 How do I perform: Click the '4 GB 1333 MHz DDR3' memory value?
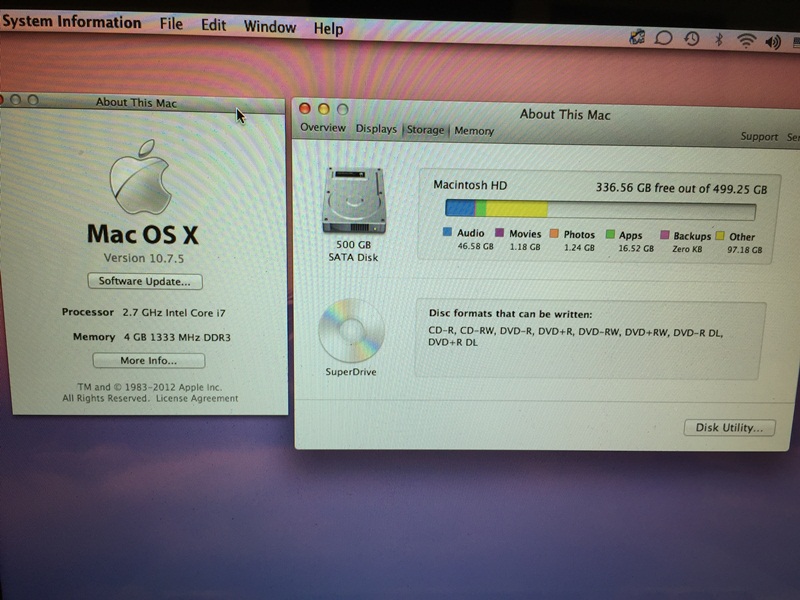point(177,337)
